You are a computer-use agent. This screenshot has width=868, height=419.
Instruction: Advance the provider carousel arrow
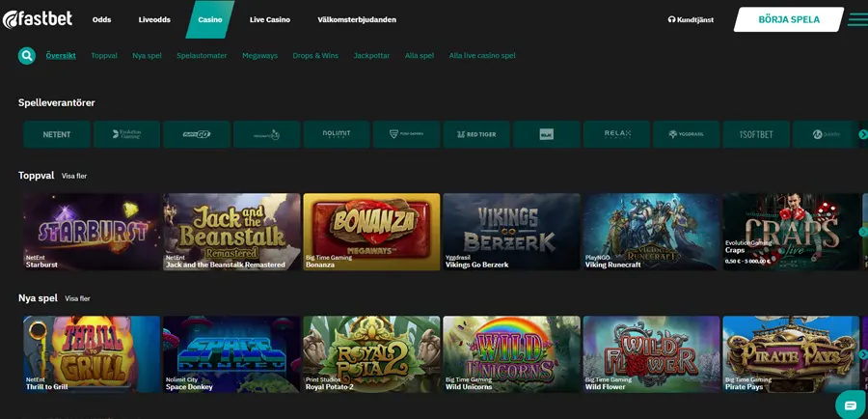[862, 134]
